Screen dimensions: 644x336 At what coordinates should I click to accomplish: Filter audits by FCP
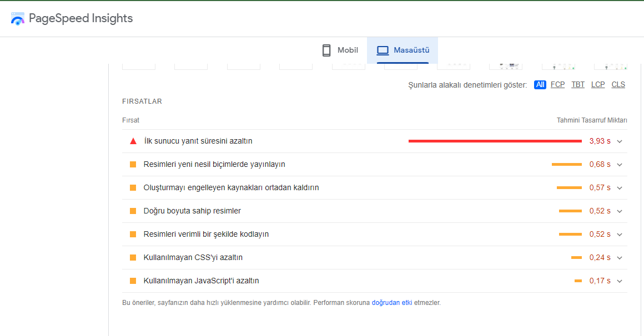pos(557,85)
